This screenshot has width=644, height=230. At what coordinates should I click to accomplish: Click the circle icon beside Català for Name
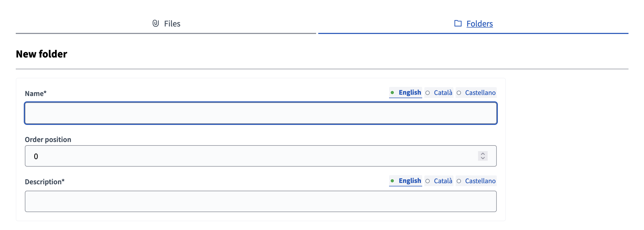pyautogui.click(x=428, y=93)
